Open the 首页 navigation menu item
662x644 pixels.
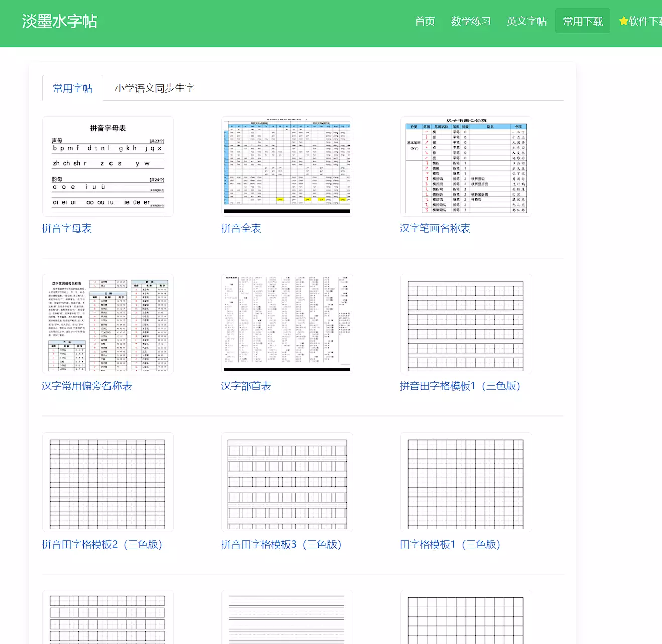coord(425,21)
